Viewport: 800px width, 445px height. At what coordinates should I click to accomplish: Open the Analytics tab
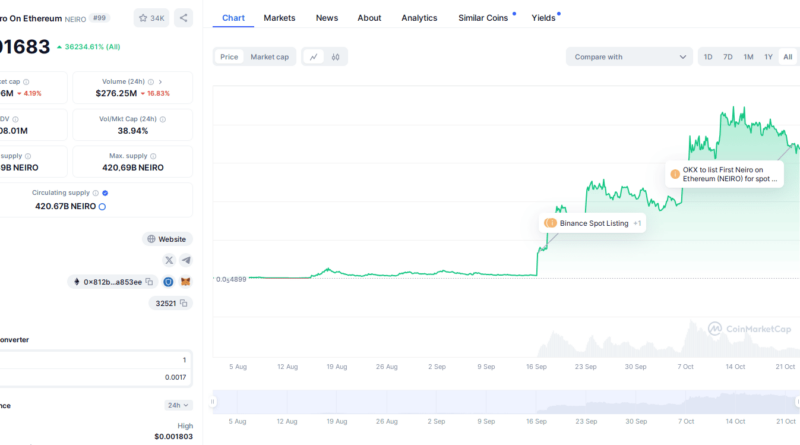(419, 18)
